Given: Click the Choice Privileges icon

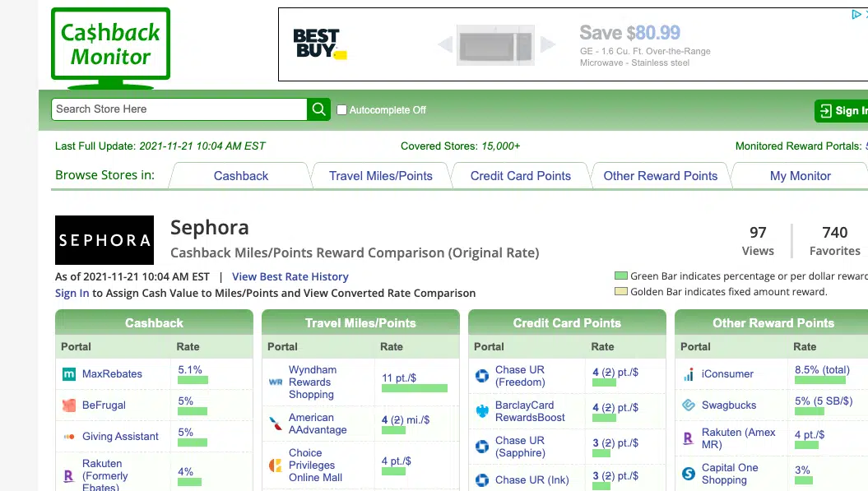Looking at the screenshot, I should (276, 466).
